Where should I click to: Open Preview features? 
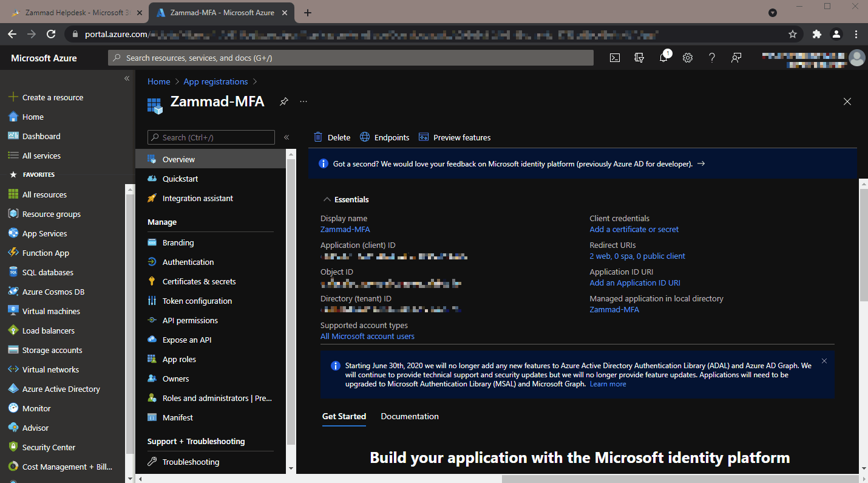point(455,137)
